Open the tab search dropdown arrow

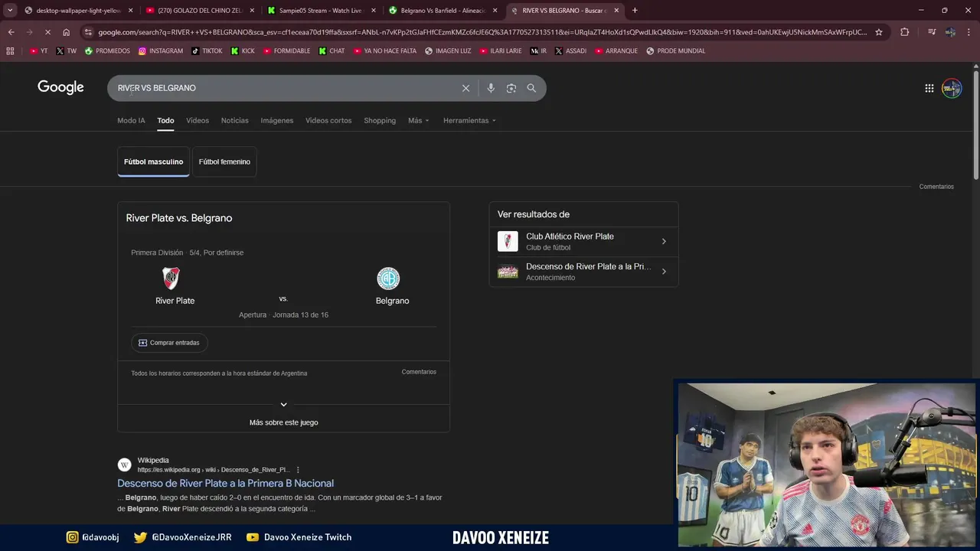[x=10, y=11]
